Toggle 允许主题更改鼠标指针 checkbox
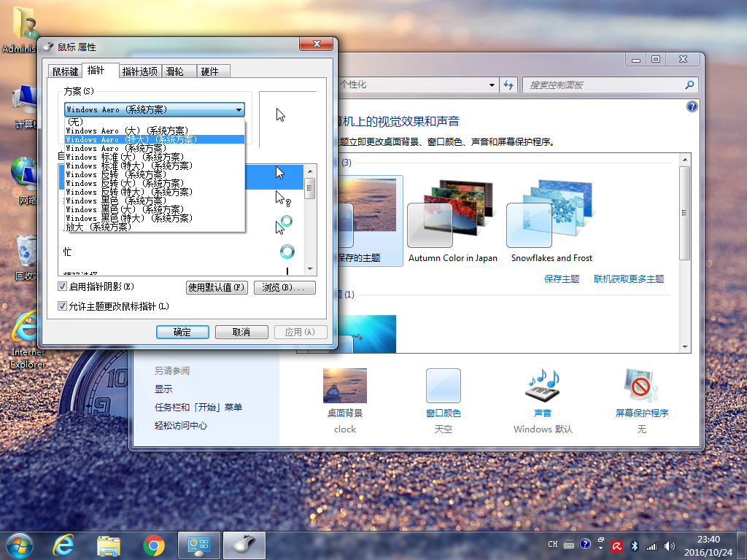 coord(62,306)
